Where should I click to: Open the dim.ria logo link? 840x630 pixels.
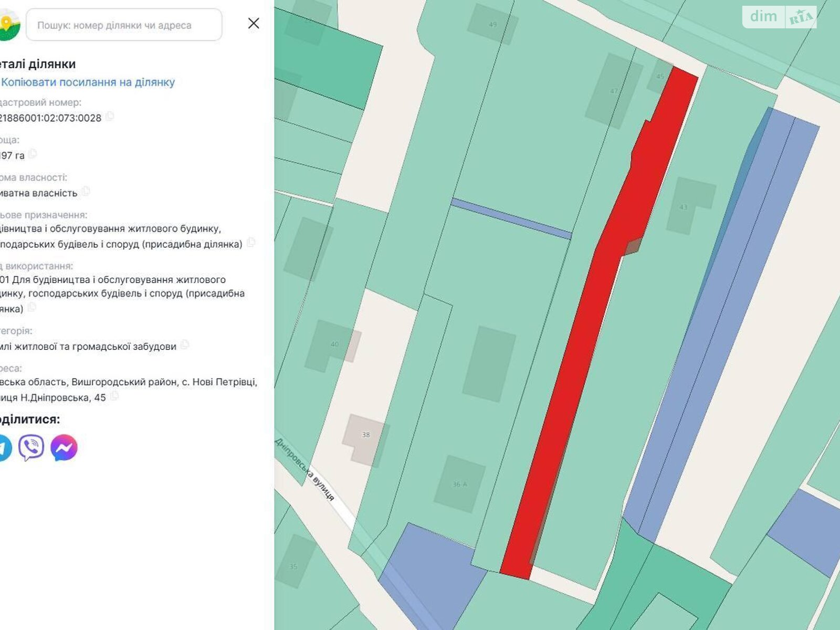[x=780, y=17]
